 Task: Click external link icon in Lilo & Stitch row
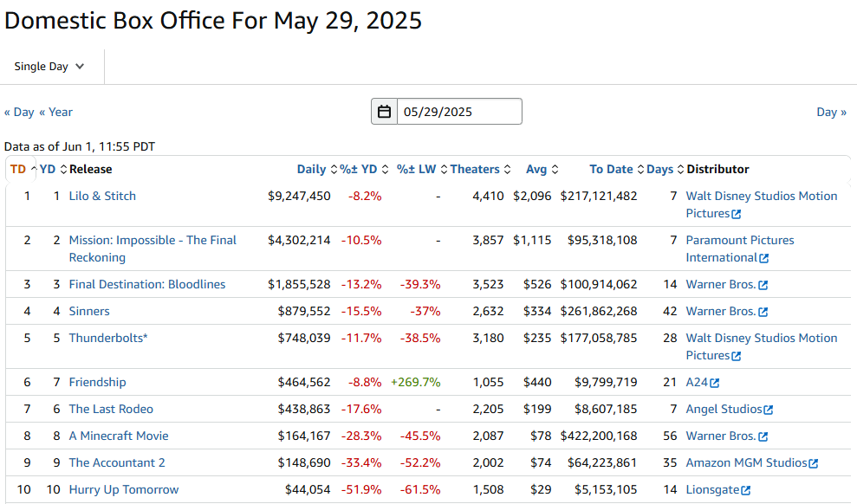737,214
